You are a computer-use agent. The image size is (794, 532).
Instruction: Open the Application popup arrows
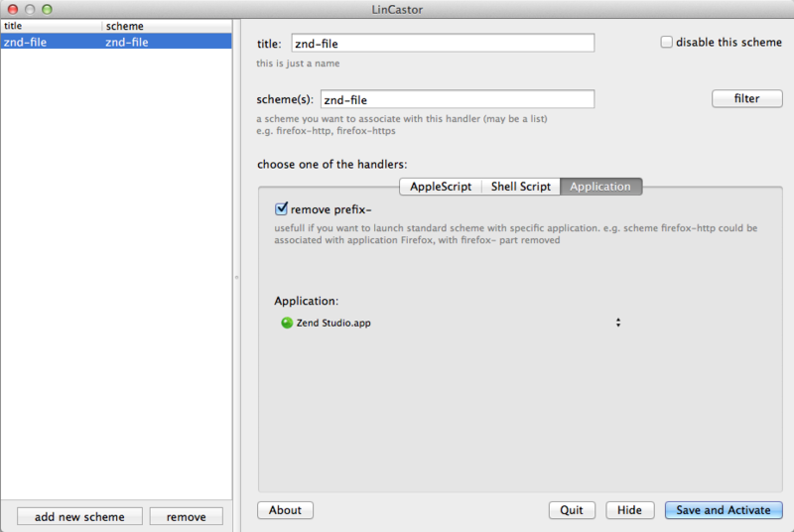pyautogui.click(x=617, y=323)
